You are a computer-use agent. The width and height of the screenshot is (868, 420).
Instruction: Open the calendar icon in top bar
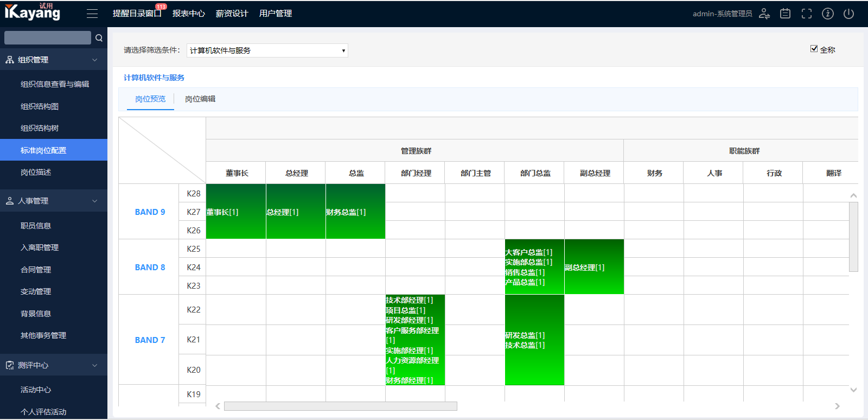click(x=785, y=14)
